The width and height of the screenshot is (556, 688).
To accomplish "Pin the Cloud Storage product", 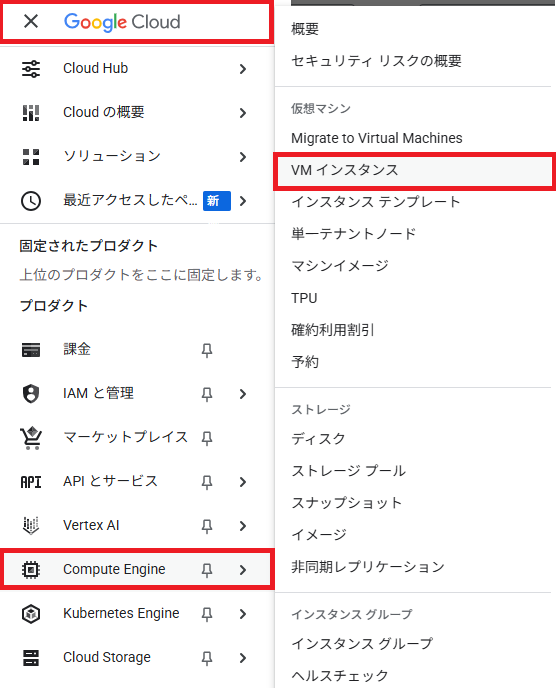I will click(207, 657).
